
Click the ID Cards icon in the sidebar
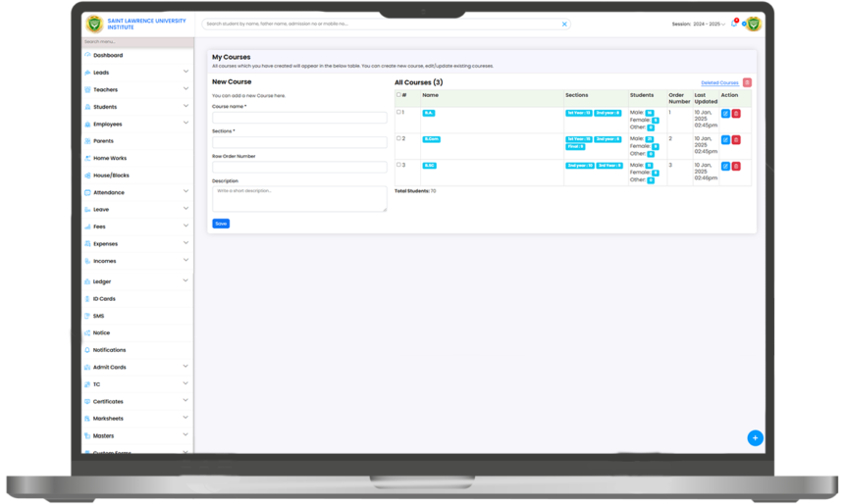tap(87, 298)
